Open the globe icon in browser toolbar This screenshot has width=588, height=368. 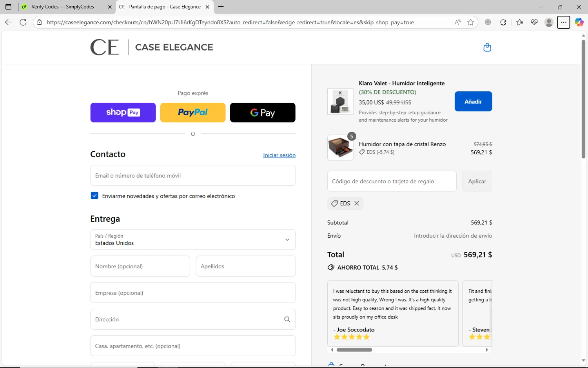coord(488,22)
